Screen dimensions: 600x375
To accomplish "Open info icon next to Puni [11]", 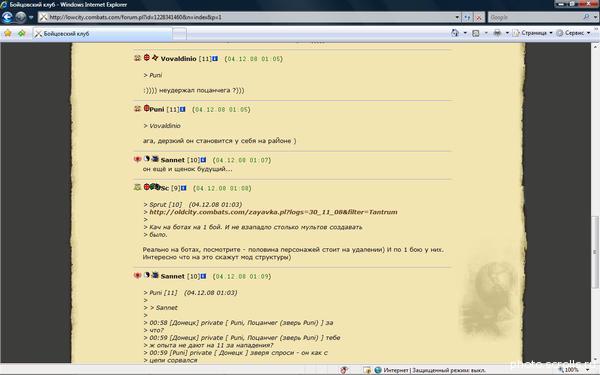I will click(183, 109).
